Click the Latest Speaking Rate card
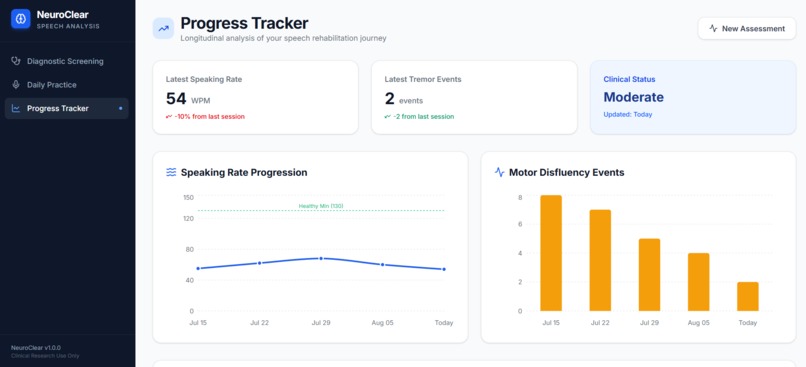Screen dimensions: 806x367 [x=255, y=97]
